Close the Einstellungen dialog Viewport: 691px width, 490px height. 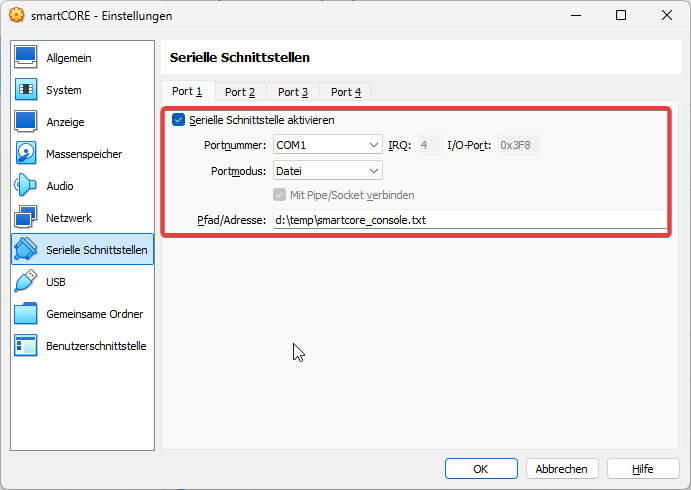667,15
